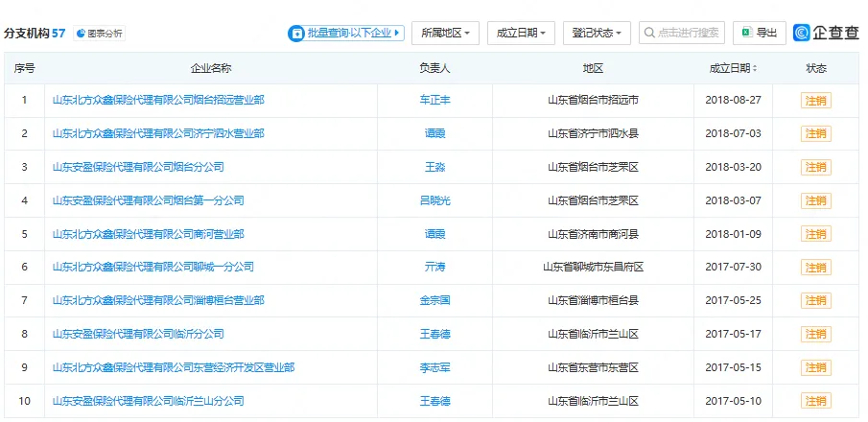This screenshot has width=868, height=422.
Task: Click the 企查查 logo
Action: pyautogui.click(x=826, y=33)
